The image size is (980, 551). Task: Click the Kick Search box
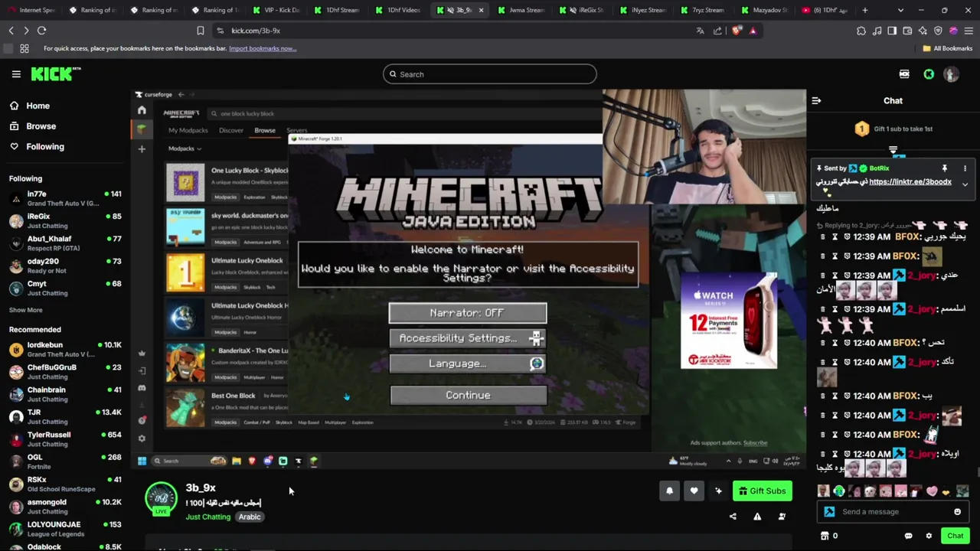pyautogui.click(x=490, y=74)
